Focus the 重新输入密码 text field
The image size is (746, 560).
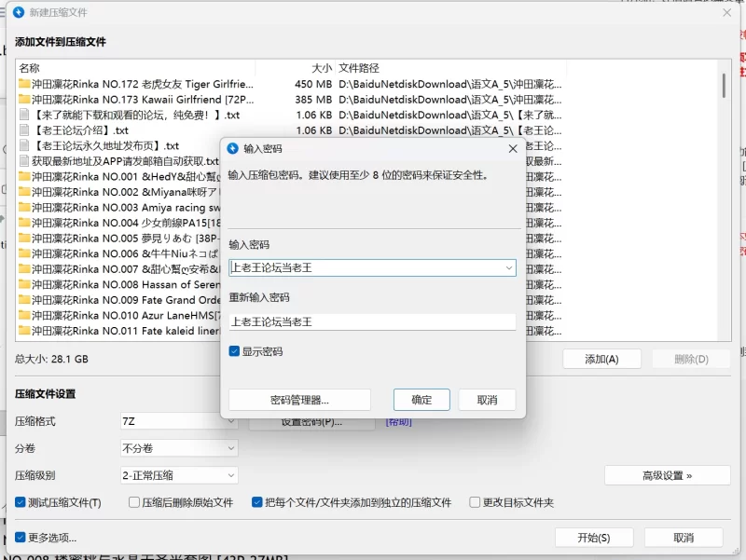(372, 321)
